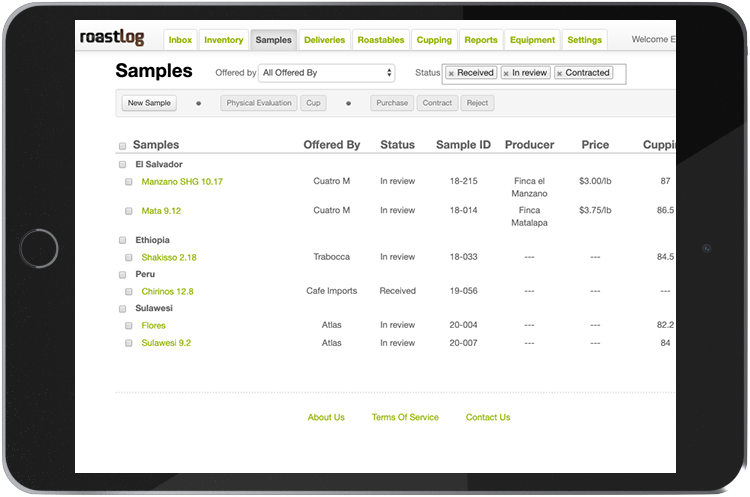Remove the Contracted status filter tag
This screenshot has height=497, width=750.
pos(559,74)
